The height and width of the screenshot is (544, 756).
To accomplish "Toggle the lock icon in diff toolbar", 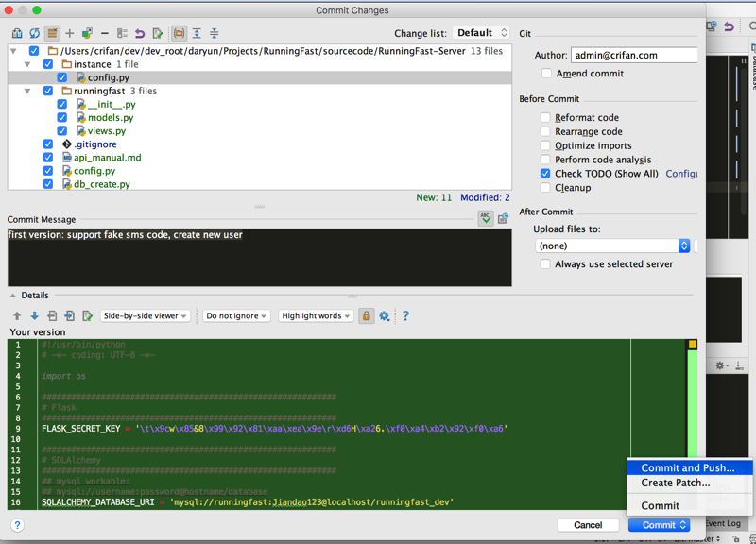I will coord(366,316).
